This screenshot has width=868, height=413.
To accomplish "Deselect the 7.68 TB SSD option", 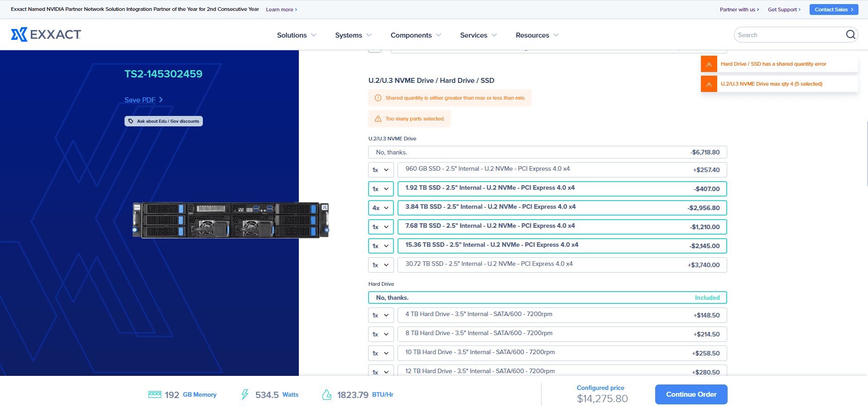I will pos(562,227).
